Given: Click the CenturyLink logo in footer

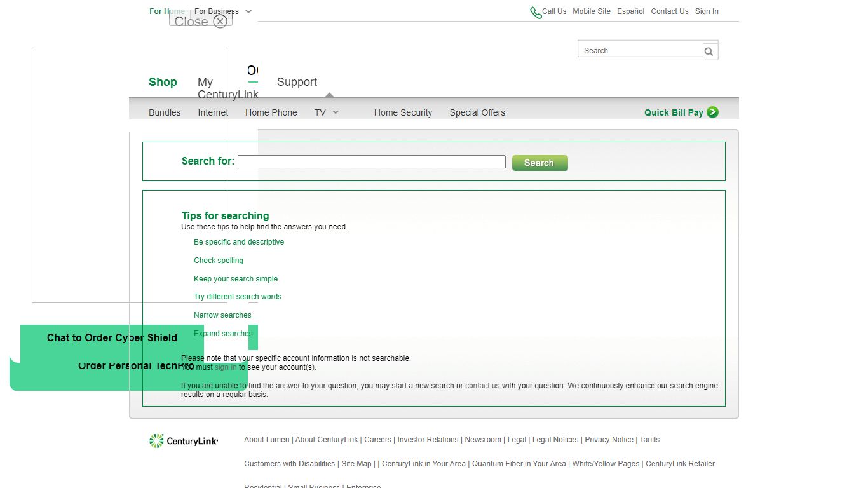Looking at the screenshot, I should pos(184,440).
